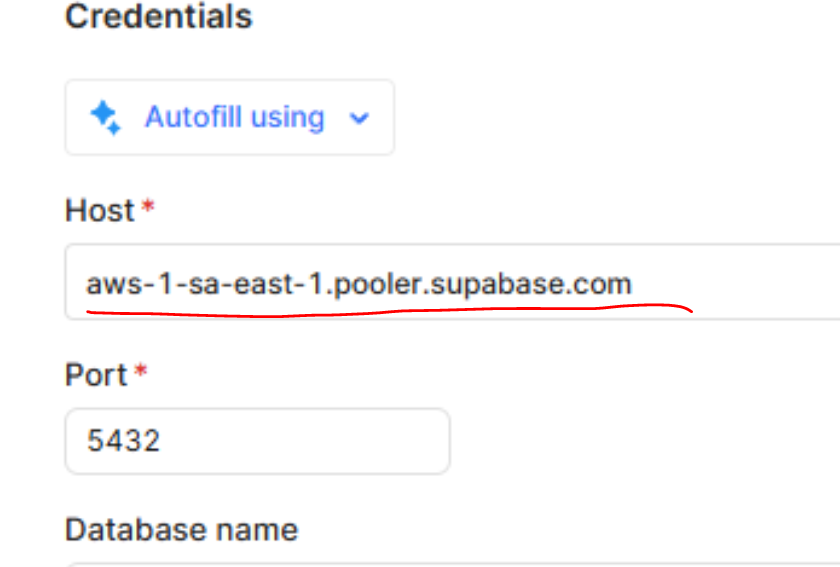Click the Port field label
840x567 pixels.
(96, 375)
